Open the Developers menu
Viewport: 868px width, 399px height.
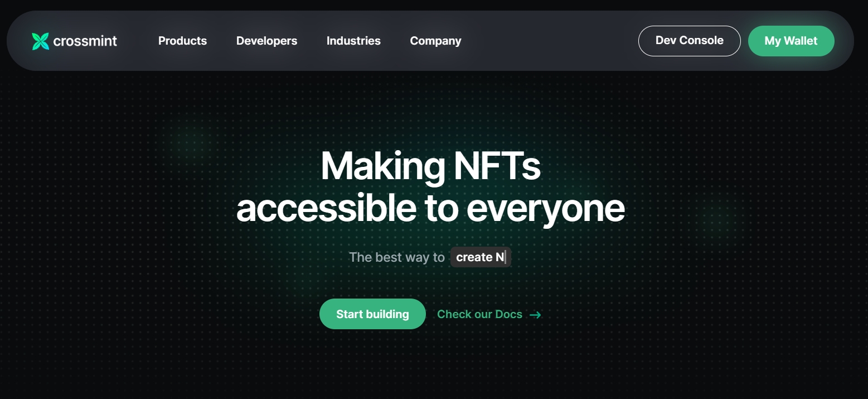coord(266,41)
